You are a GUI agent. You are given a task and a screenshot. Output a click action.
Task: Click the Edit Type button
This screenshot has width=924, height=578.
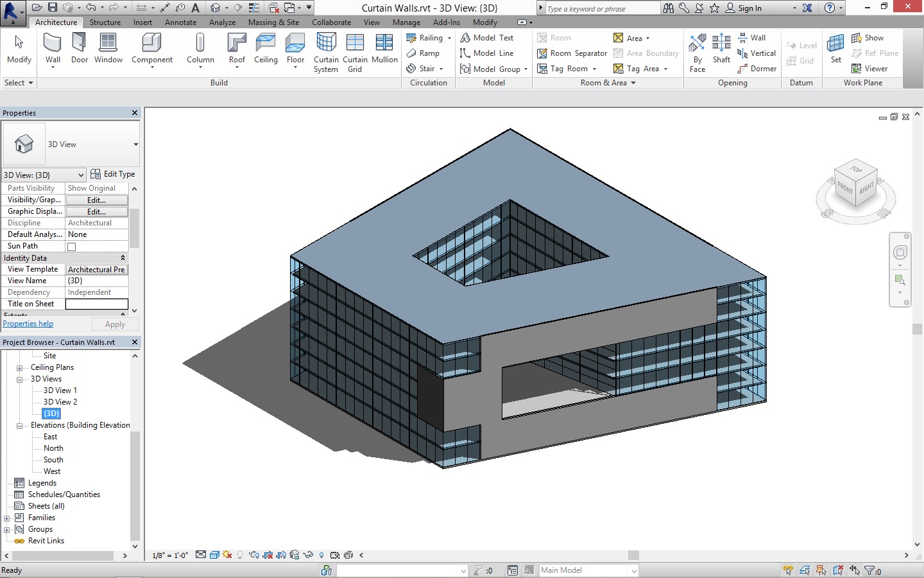pyautogui.click(x=113, y=174)
